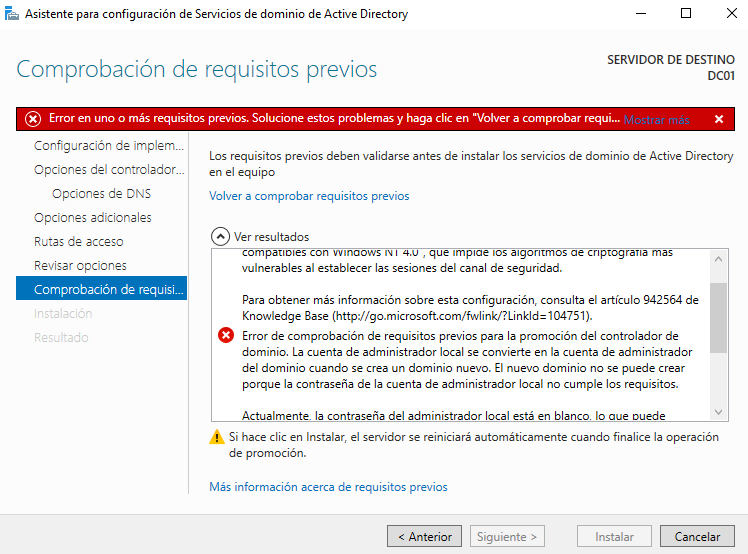Image resolution: width=748 pixels, height=554 pixels.
Task: Click Volver a comprobar requisitos previos
Action: pyautogui.click(x=309, y=196)
